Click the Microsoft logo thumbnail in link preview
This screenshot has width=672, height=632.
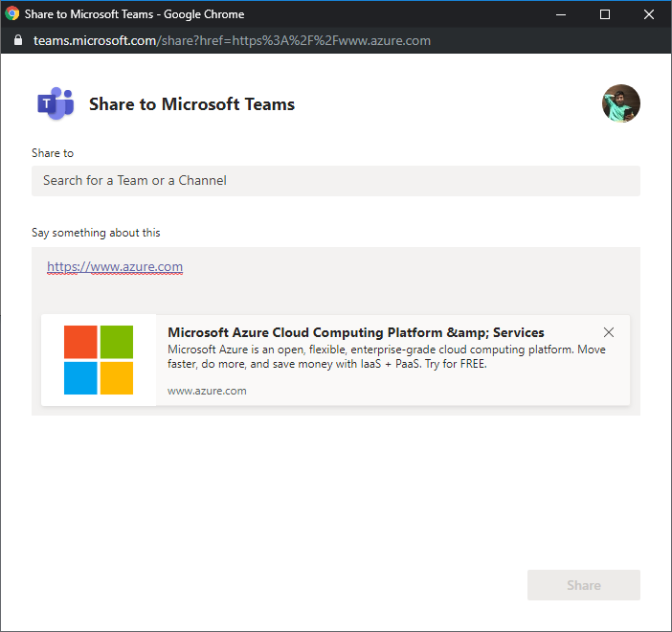coord(99,360)
